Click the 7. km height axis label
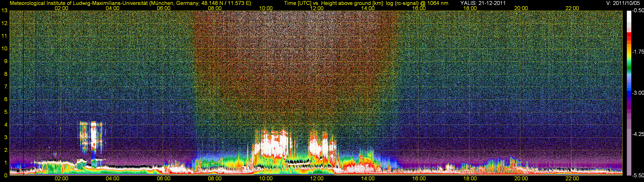The height and width of the screenshot is (182, 644). [x=6, y=87]
